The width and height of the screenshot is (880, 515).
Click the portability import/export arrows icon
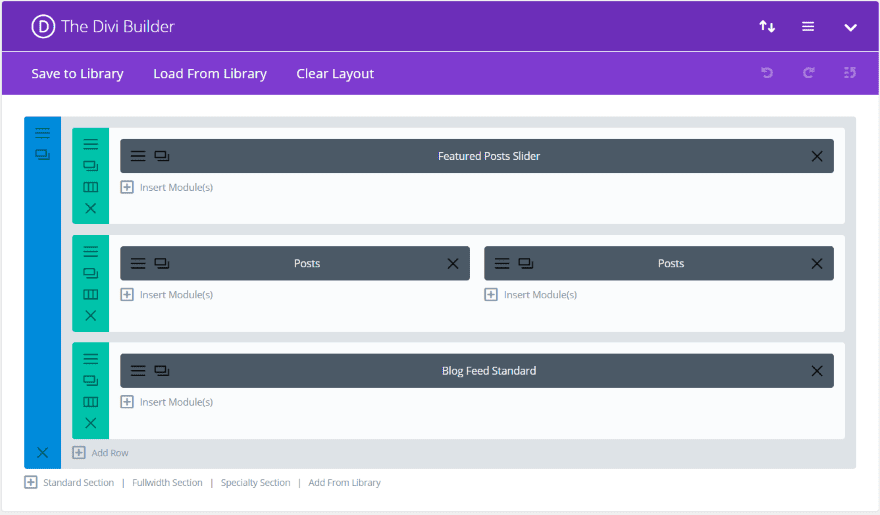coord(767,27)
